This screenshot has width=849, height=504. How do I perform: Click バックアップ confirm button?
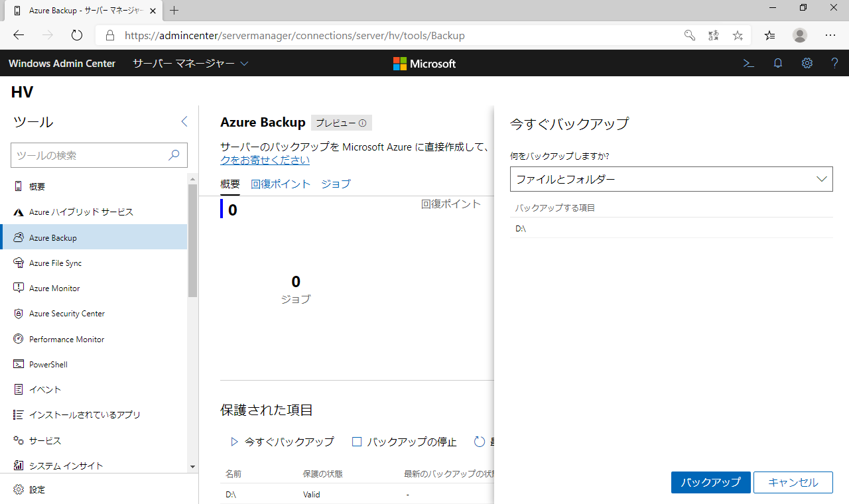[x=710, y=482]
